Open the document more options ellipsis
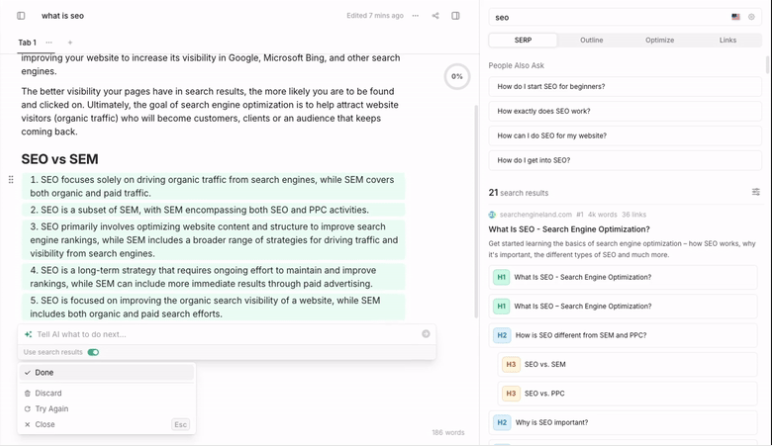 coord(416,16)
